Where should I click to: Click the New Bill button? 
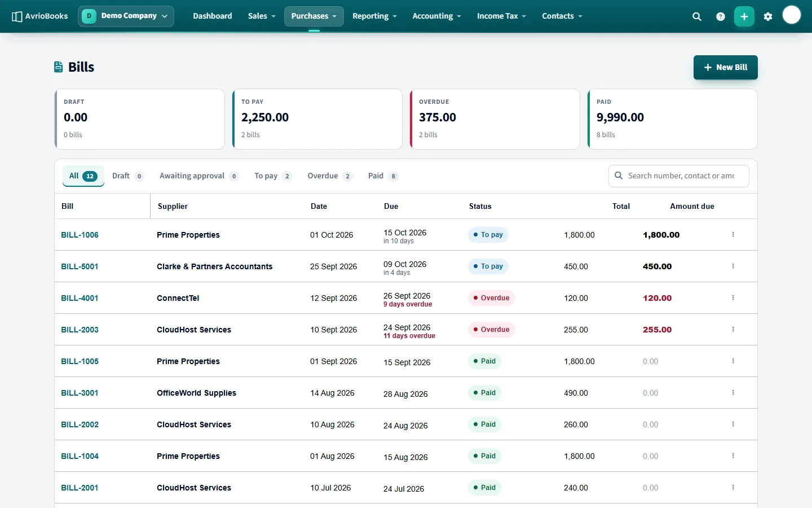click(726, 67)
